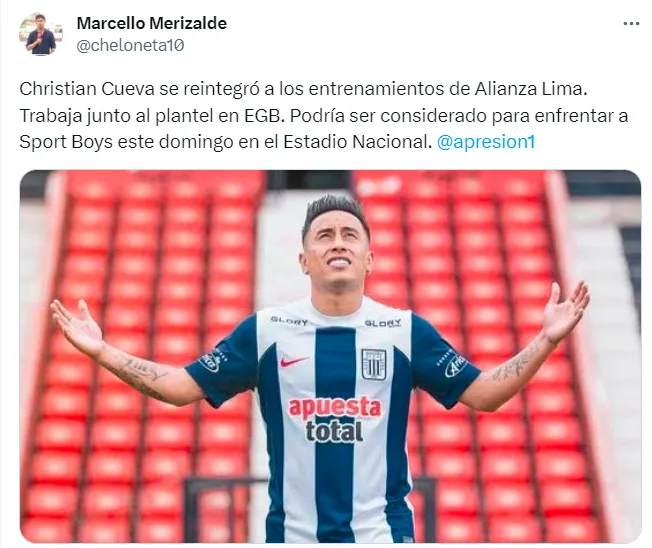Viewport: 652px width, 548px height.
Task: Click the @cheloneta10 handle
Action: (130, 45)
